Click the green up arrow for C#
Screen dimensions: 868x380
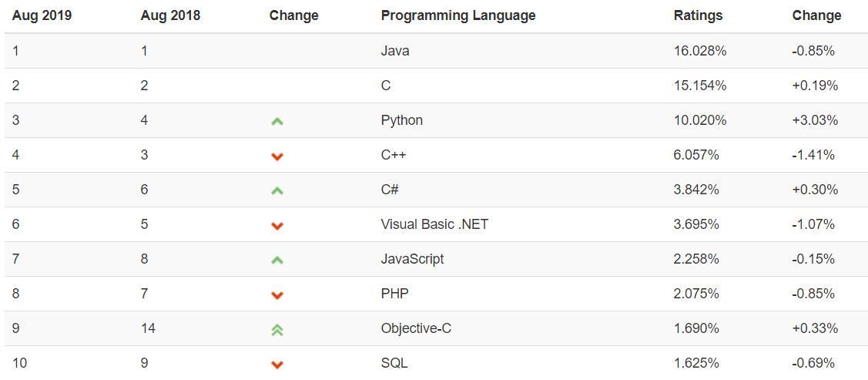[x=277, y=190]
